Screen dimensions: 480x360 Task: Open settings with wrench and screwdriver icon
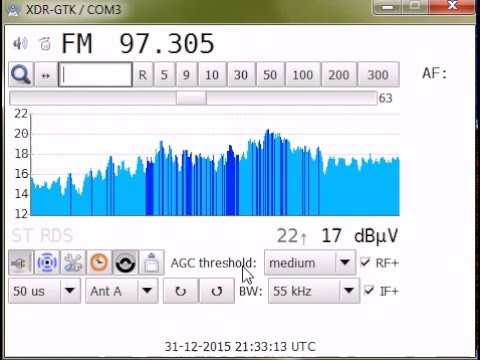(x=73, y=263)
